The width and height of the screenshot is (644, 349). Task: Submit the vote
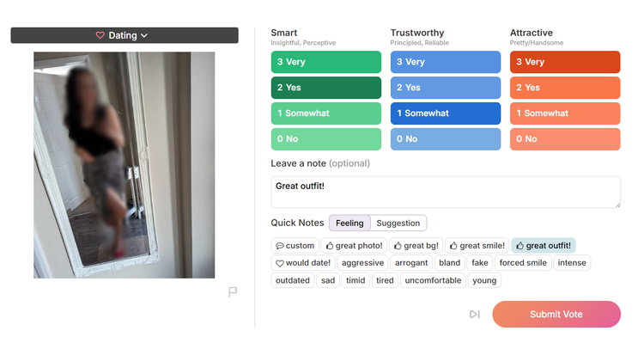point(556,315)
